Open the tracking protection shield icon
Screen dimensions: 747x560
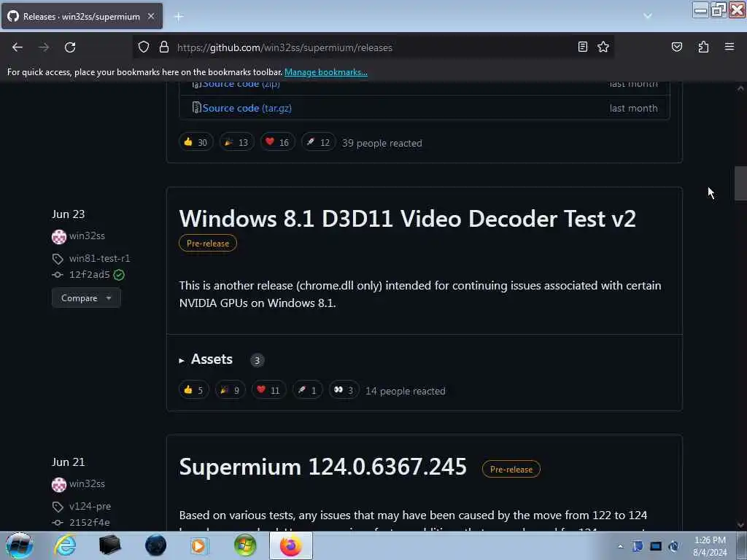pyautogui.click(x=144, y=47)
